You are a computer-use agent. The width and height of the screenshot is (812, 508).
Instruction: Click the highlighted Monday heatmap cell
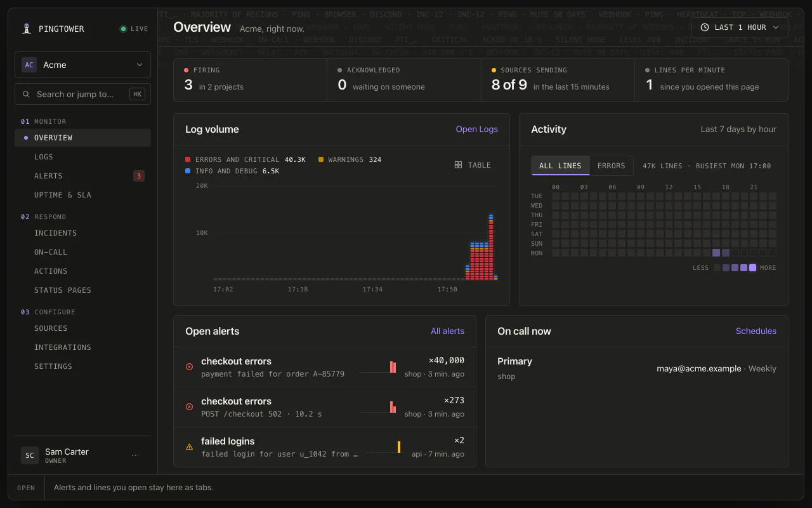pos(716,253)
